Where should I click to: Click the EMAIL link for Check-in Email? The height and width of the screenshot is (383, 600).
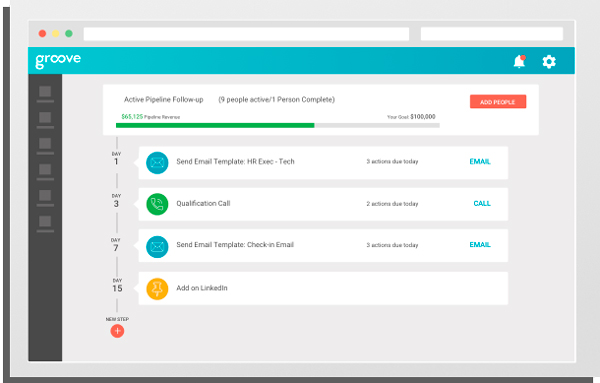point(480,244)
